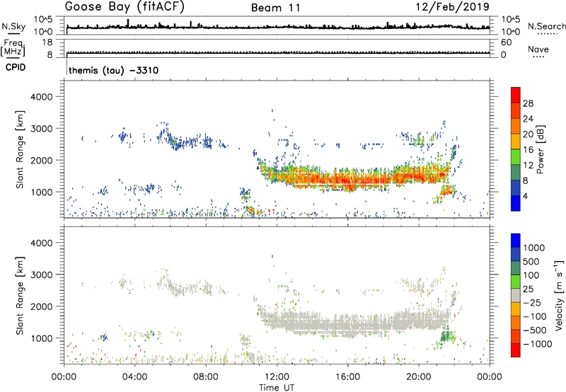The image size is (566, 392).
Task: Click the "Power [dB]" colorbar label
Action: [x=540, y=149]
